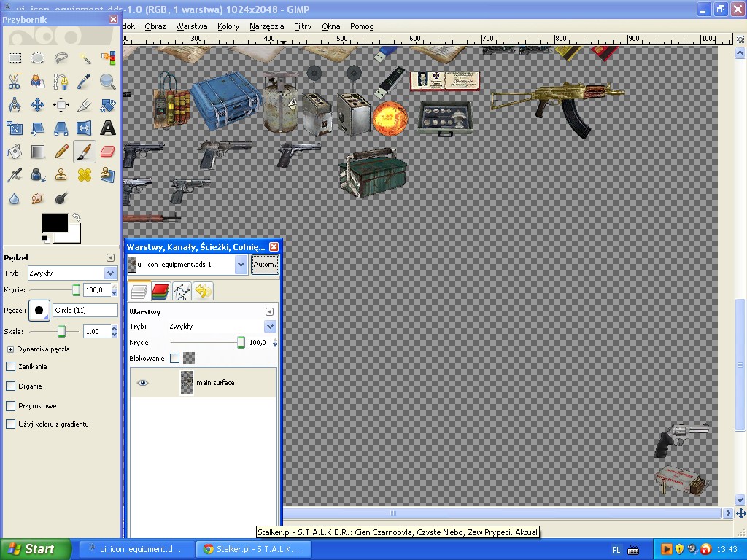Activate the Zoom magnifier tool
This screenshot has height=560, width=747.
108,82
